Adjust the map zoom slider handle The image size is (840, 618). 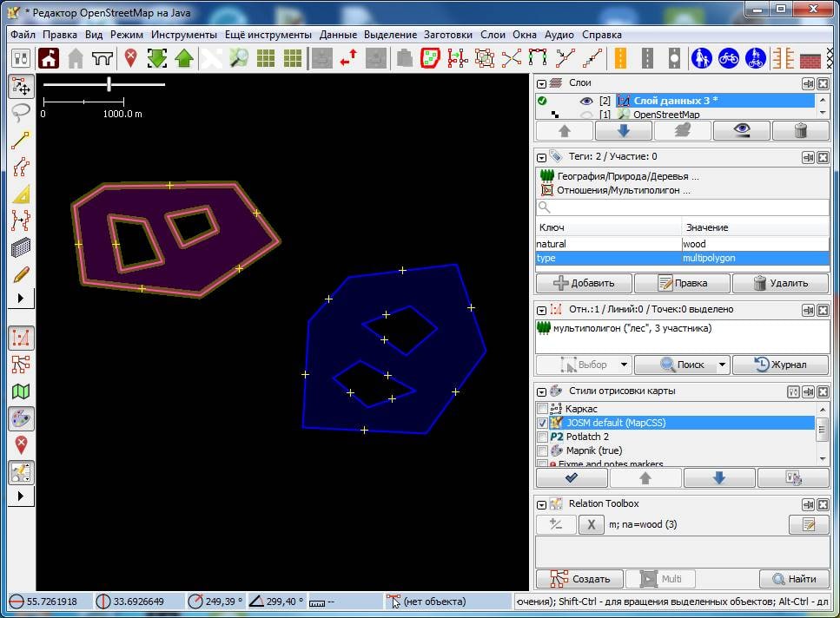tap(109, 84)
